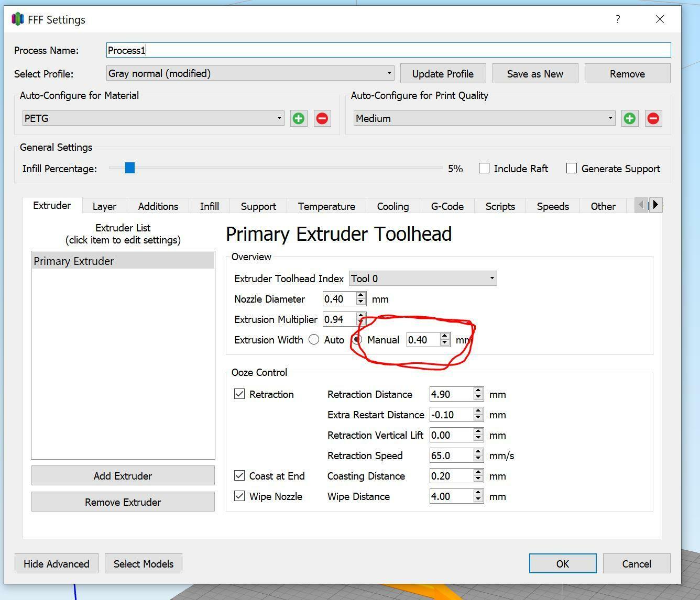Click the Retraction Vertical Lift spinner arrows

pyautogui.click(x=478, y=435)
